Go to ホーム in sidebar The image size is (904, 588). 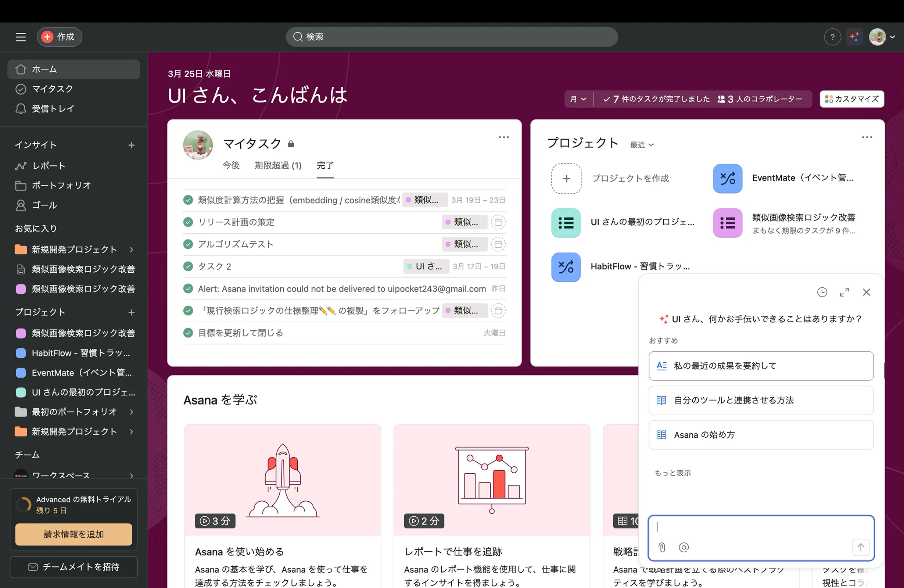[x=74, y=69]
